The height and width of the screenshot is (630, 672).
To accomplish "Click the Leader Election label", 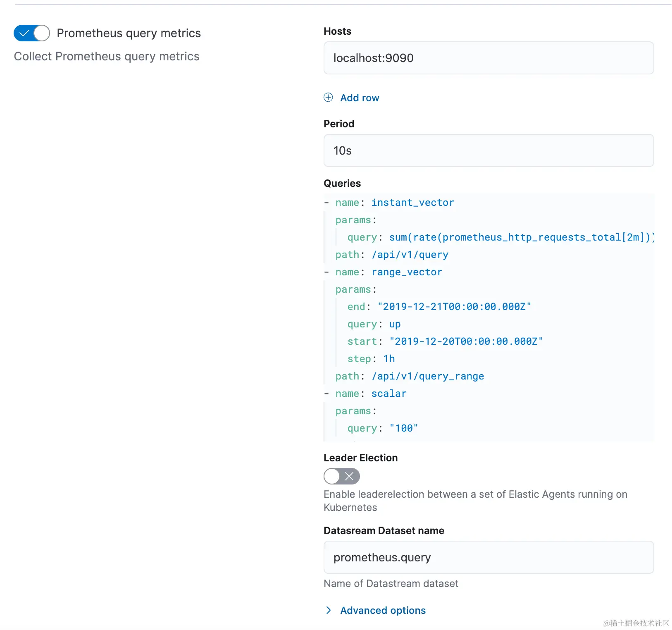I will [x=360, y=458].
